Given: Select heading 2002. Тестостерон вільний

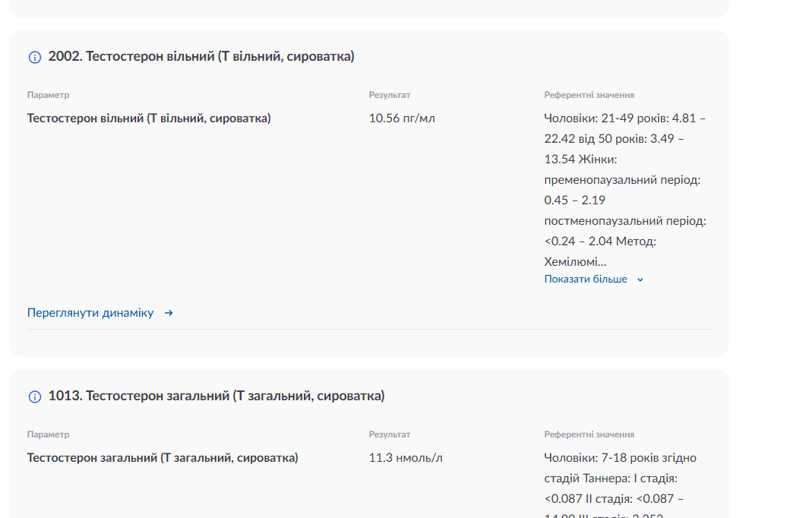Looking at the screenshot, I should click(x=201, y=56).
